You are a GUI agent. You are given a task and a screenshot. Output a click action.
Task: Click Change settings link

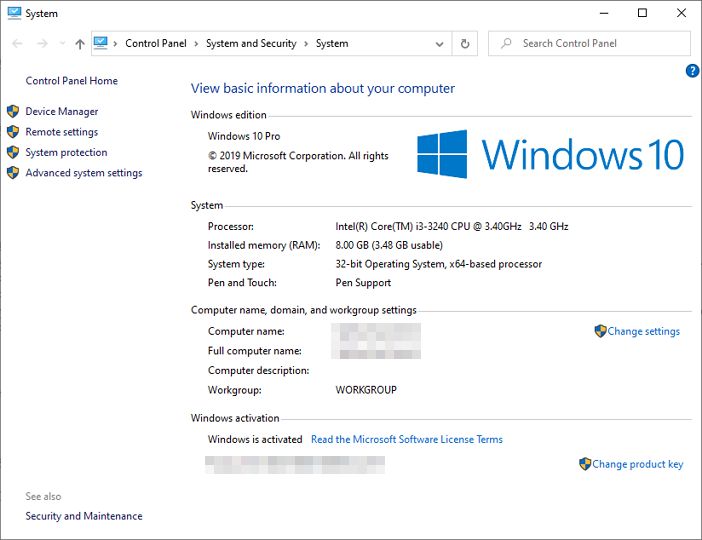pyautogui.click(x=644, y=331)
